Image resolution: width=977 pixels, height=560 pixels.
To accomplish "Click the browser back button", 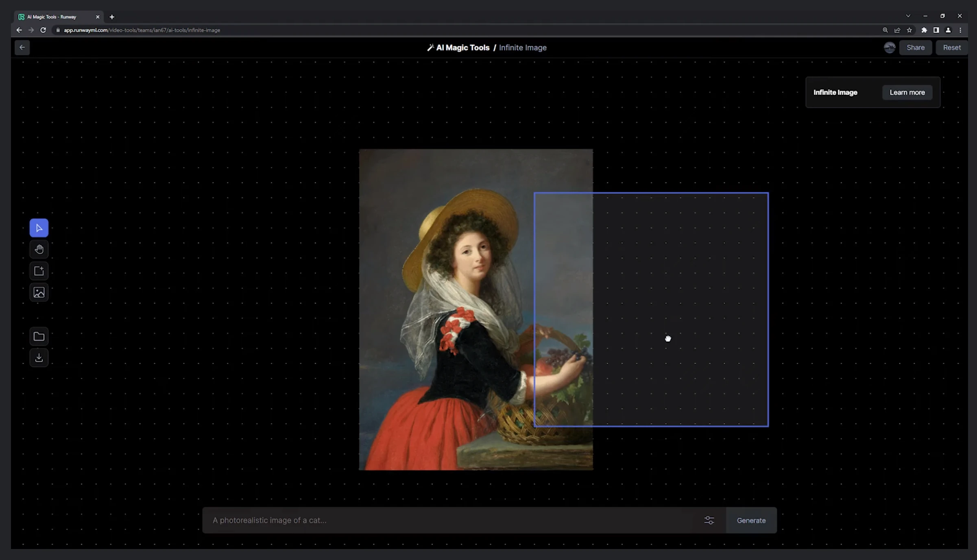I will [x=19, y=30].
